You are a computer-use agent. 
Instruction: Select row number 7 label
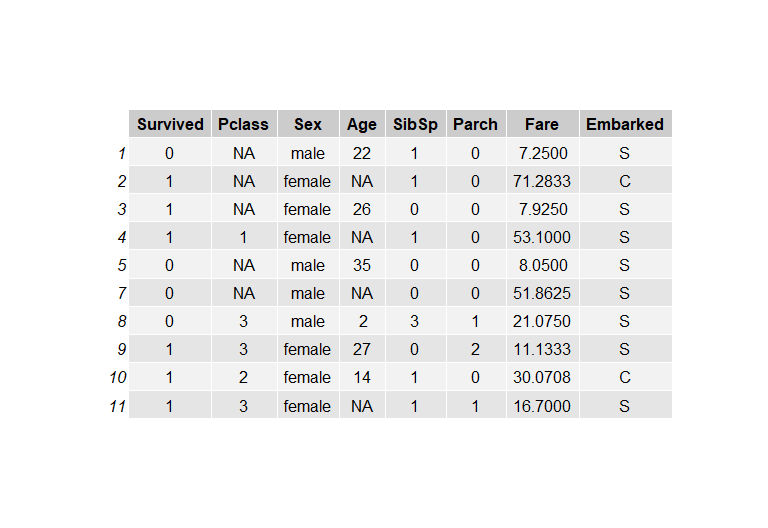[x=121, y=293]
